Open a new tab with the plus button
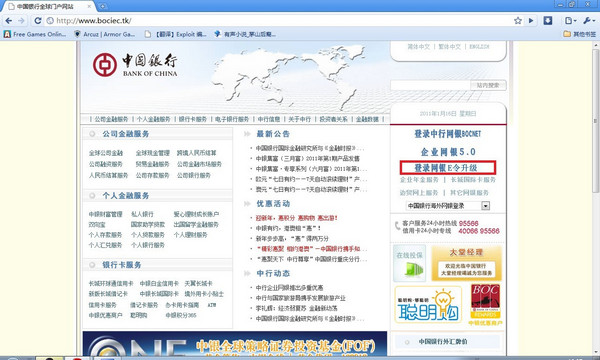Screen dimensions: 600x360 point(103,7)
